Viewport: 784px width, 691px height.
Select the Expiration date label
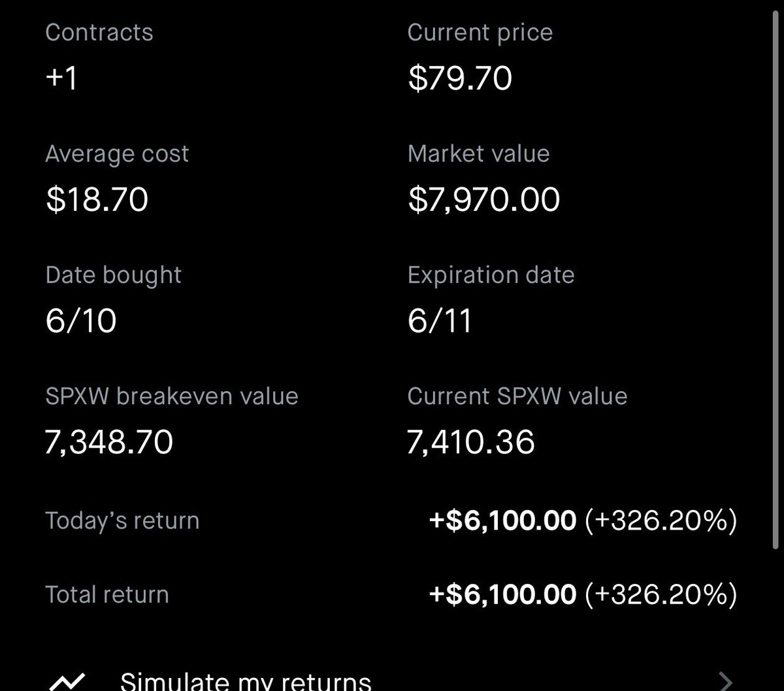click(491, 275)
